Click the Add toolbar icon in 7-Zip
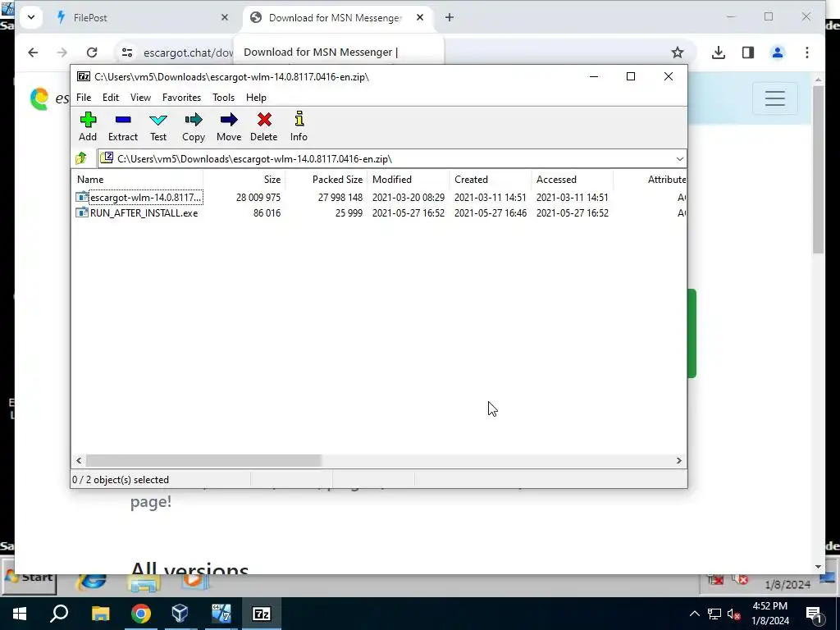 click(x=88, y=127)
